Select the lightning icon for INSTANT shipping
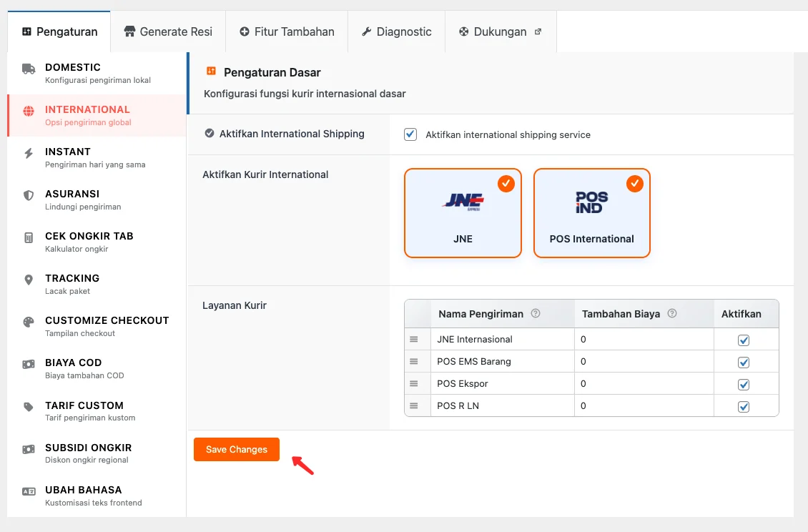 29,154
